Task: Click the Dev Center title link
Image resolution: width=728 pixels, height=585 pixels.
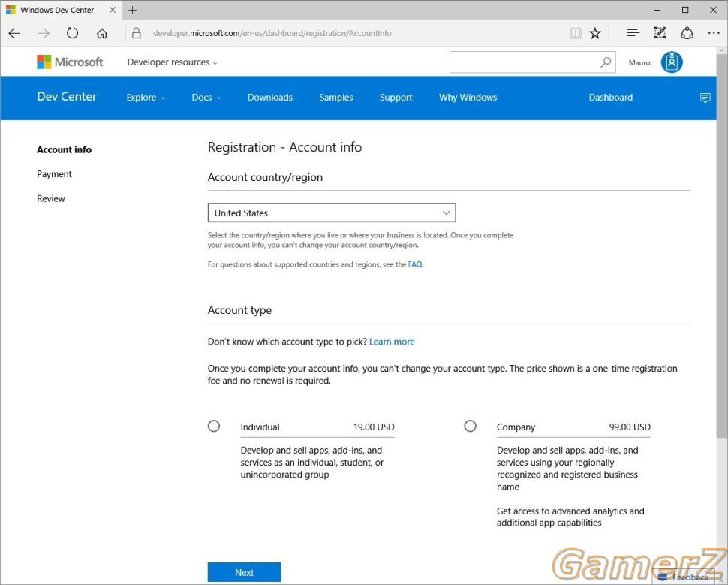Action: [x=66, y=97]
